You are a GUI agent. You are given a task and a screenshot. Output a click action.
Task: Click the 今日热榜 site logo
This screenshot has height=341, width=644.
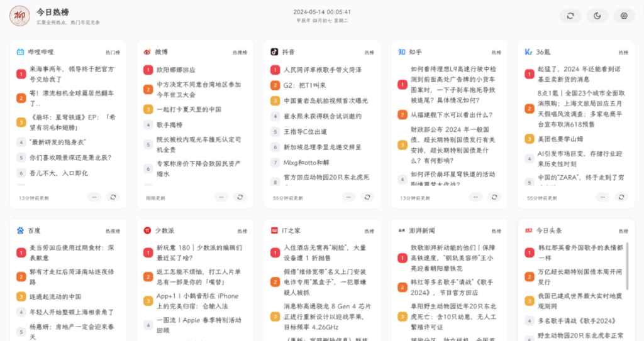pos(19,16)
